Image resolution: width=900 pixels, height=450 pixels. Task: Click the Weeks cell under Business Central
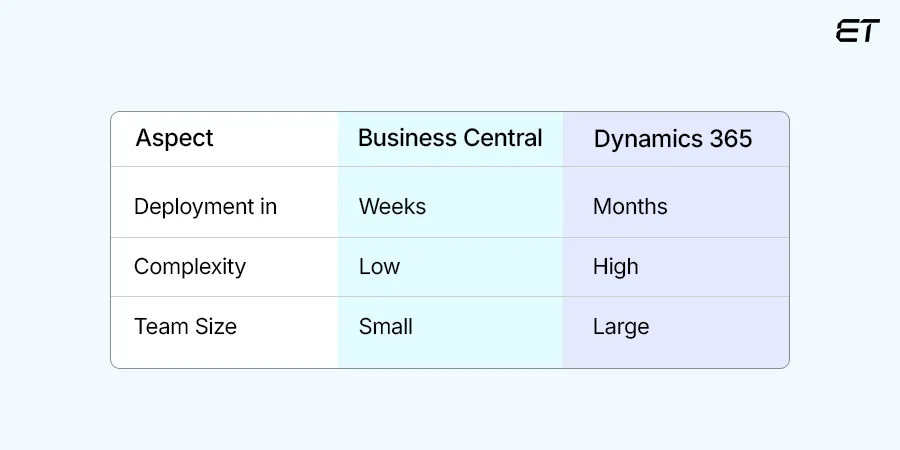392,207
